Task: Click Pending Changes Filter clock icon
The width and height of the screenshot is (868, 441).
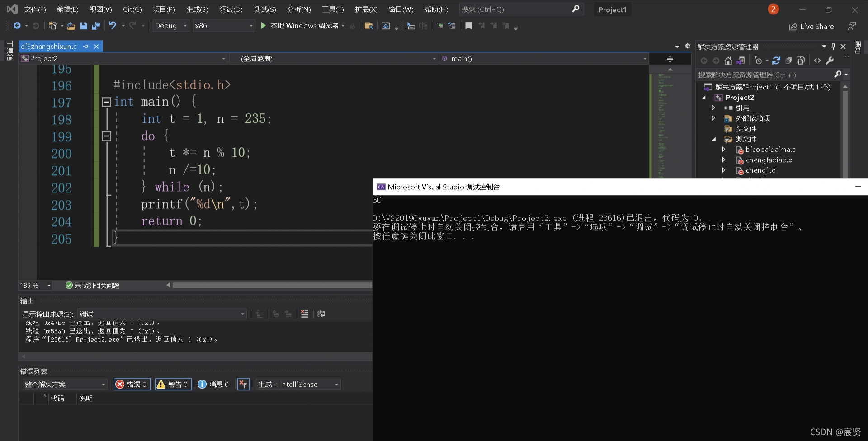Action: 759,61
